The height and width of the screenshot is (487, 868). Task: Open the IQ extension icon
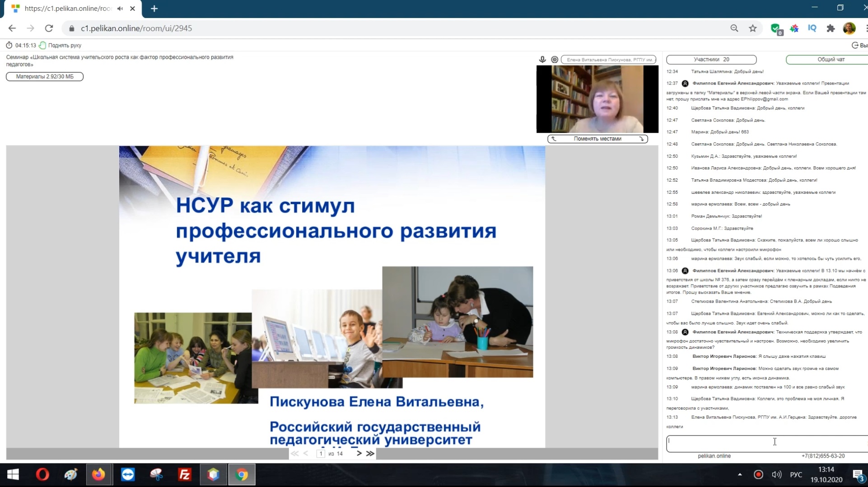click(812, 28)
